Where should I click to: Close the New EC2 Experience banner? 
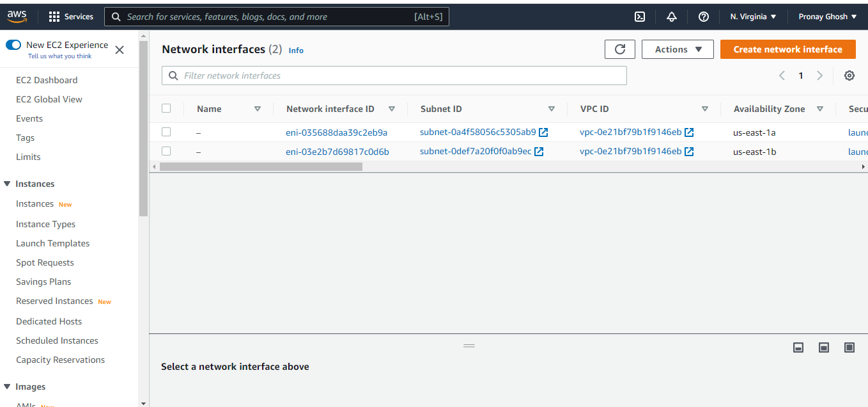[120, 49]
